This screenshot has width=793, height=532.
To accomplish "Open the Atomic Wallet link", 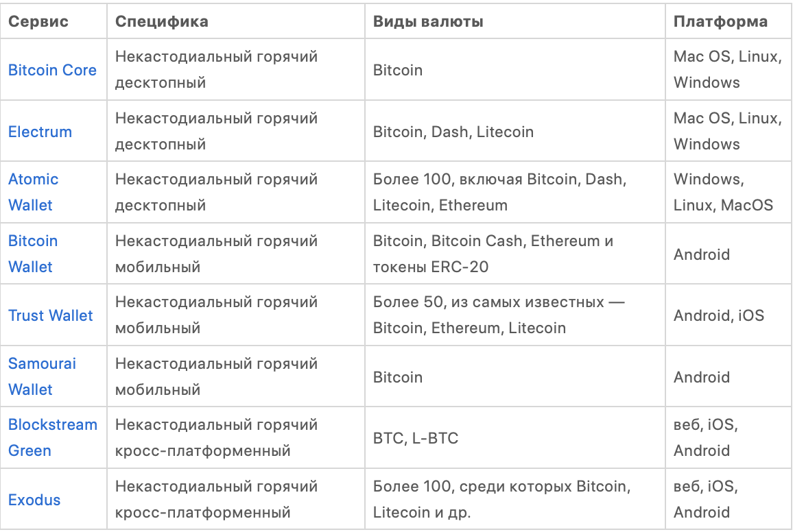I will pos(33,192).
